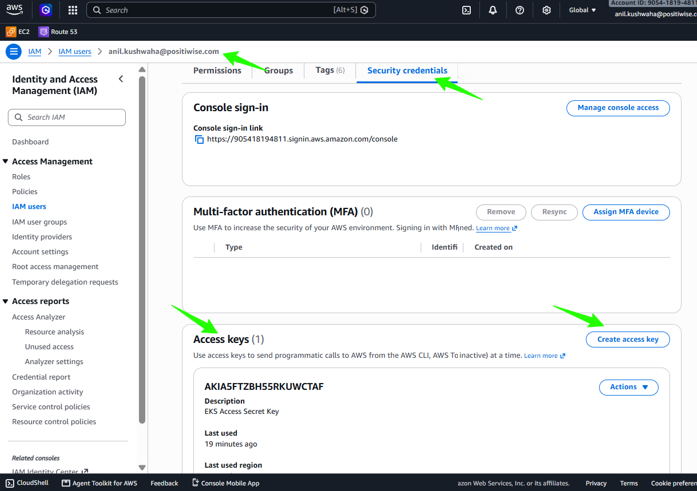Click the Resync MFA button

(554, 212)
